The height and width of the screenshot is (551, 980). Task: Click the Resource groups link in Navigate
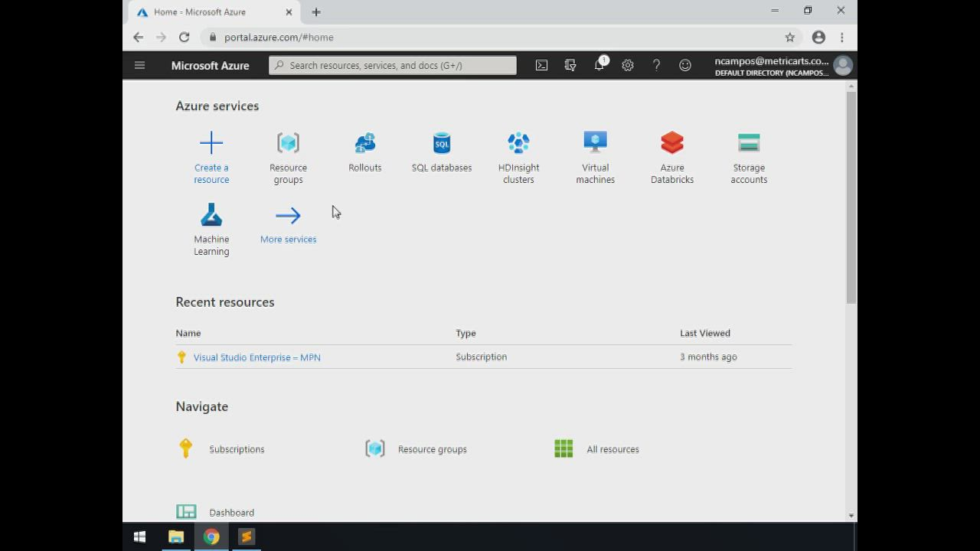coord(432,449)
